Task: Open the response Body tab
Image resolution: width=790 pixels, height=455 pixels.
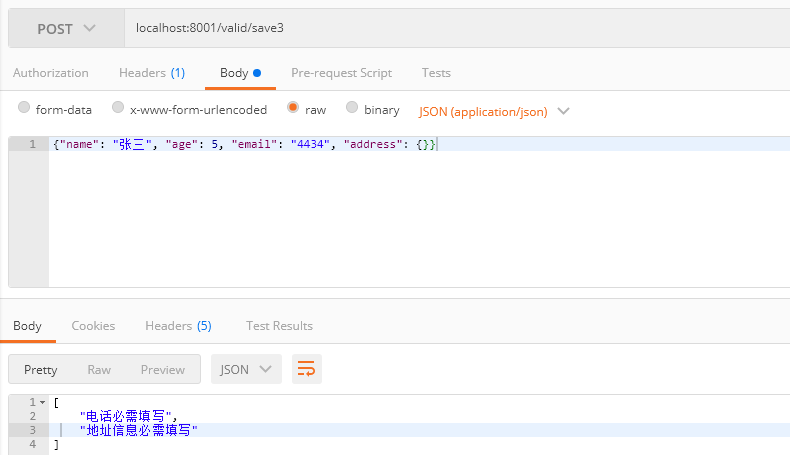Action: point(27,326)
